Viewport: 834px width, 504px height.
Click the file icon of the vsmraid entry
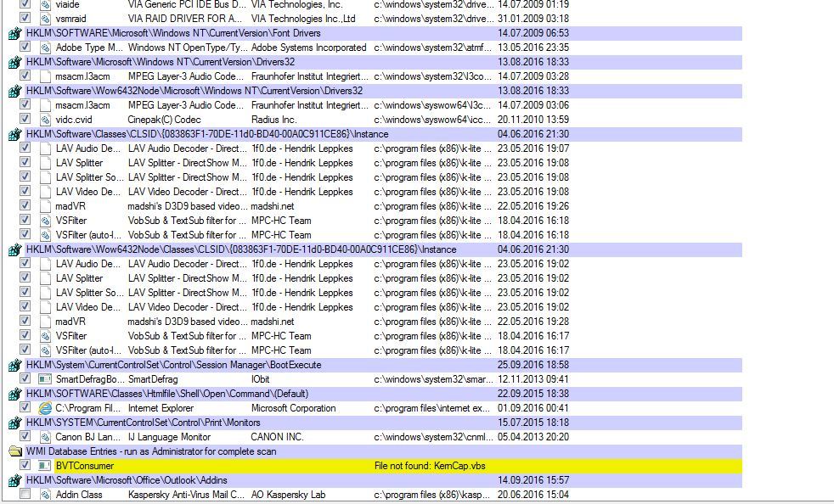pyautogui.click(x=45, y=19)
